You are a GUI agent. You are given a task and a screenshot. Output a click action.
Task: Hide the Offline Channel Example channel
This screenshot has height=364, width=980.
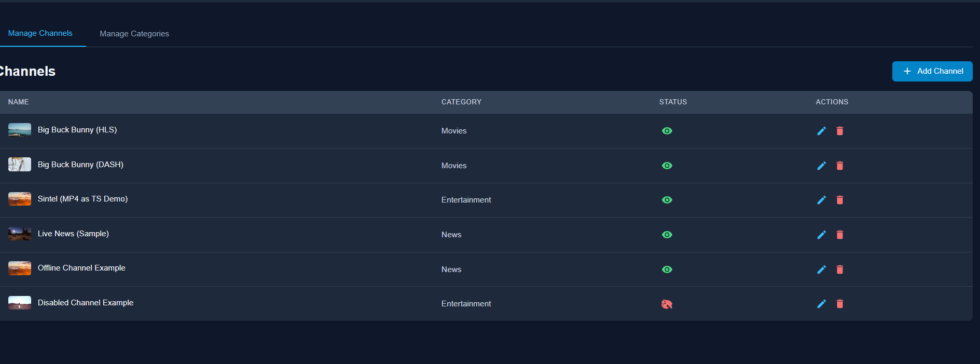tap(667, 269)
